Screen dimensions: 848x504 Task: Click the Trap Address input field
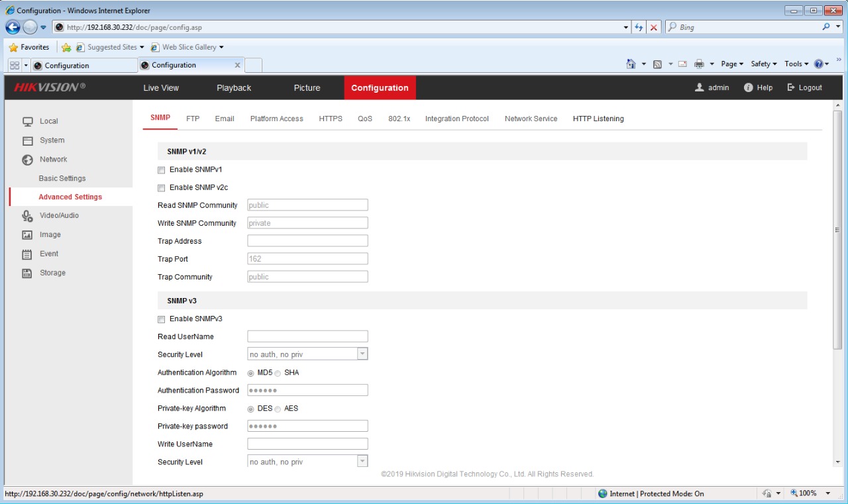tap(307, 241)
